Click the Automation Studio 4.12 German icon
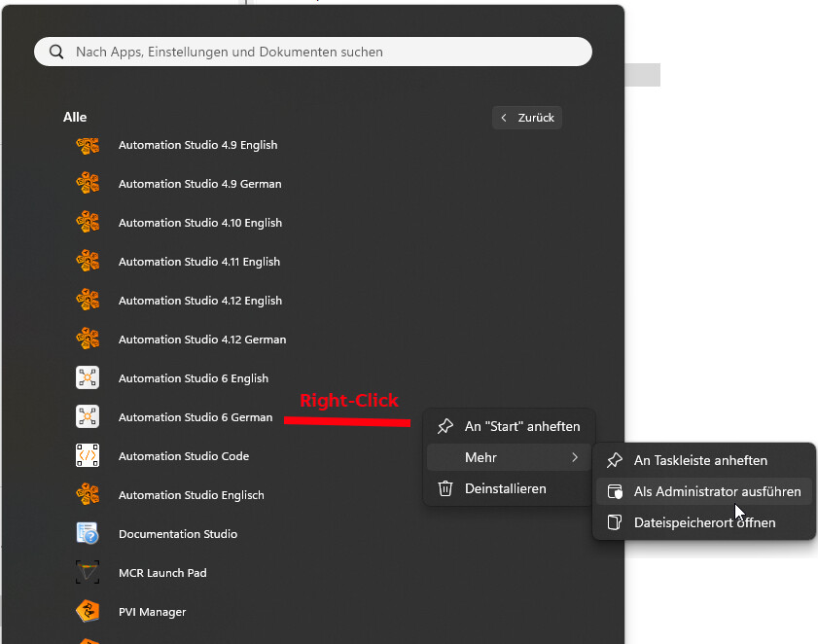 (x=88, y=340)
